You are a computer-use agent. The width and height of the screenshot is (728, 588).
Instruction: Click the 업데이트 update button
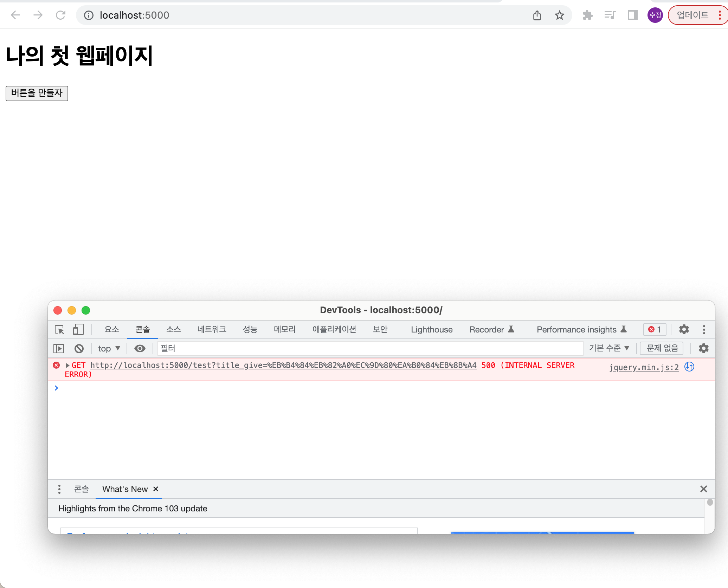[x=692, y=15]
